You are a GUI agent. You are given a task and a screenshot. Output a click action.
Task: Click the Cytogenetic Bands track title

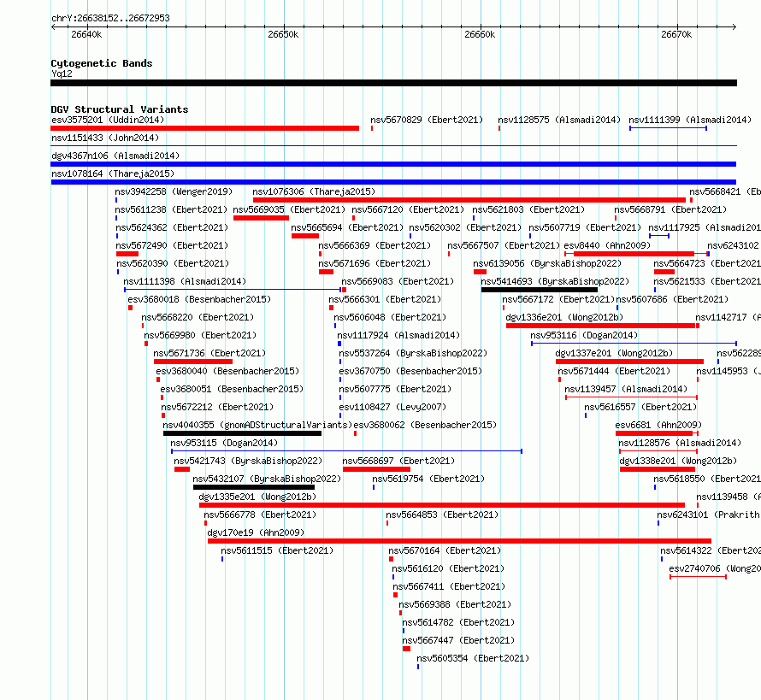point(102,63)
